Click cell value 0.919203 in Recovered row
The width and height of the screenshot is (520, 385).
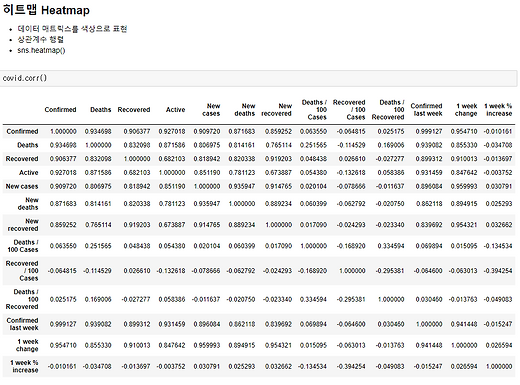pos(278,159)
